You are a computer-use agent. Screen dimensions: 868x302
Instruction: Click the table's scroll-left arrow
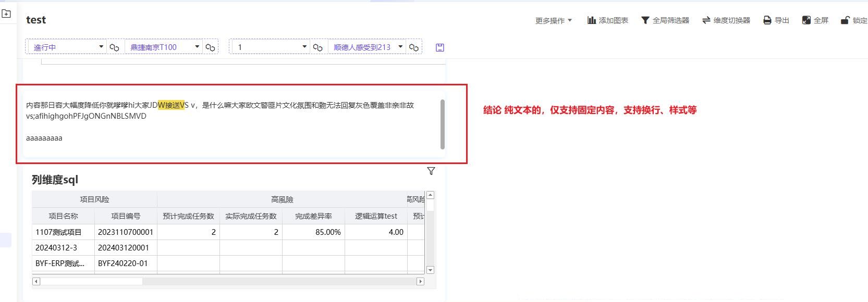click(x=36, y=281)
